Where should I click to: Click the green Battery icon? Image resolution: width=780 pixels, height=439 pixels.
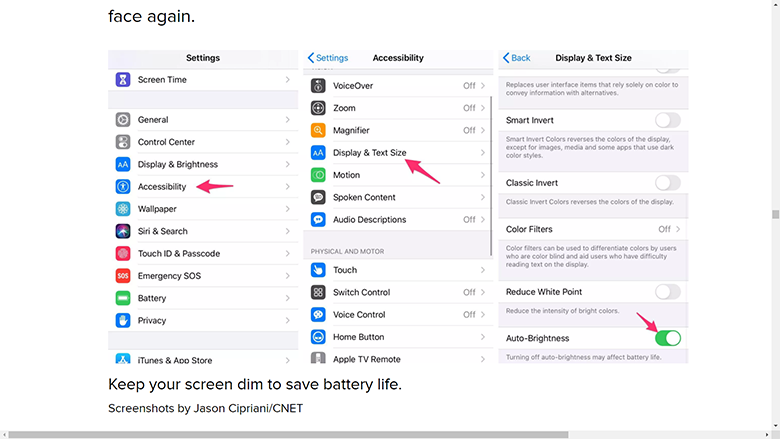123,298
